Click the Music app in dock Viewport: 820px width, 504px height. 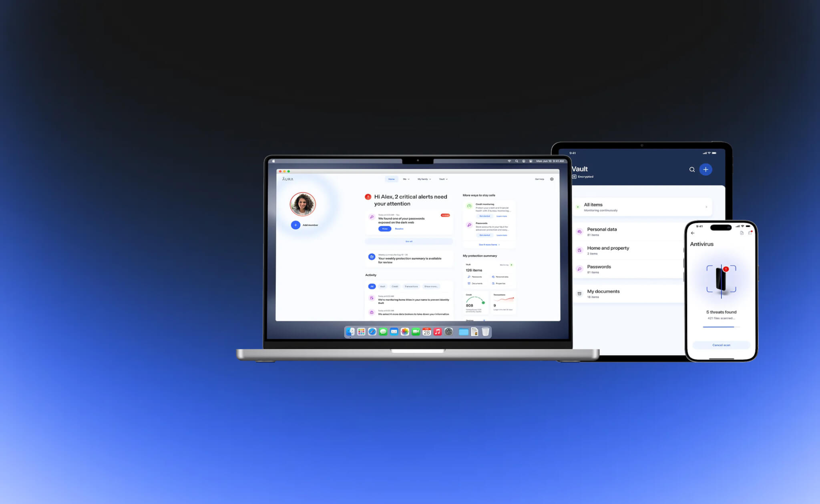438,332
